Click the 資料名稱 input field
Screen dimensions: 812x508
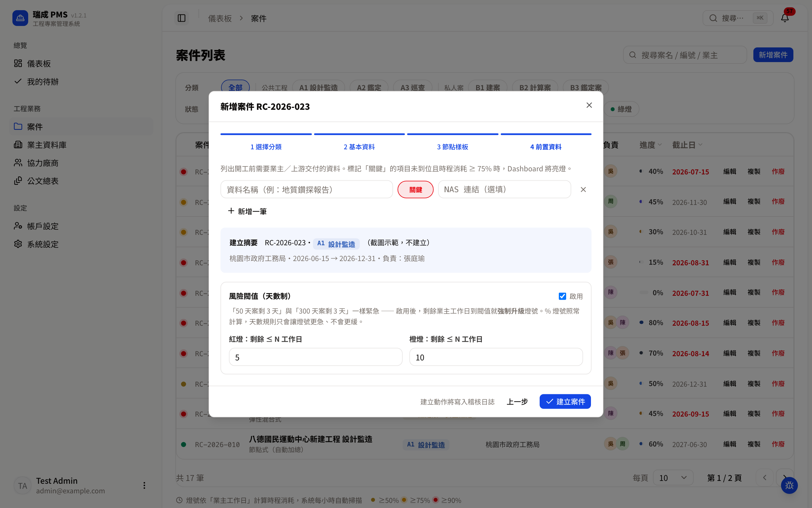tap(306, 189)
